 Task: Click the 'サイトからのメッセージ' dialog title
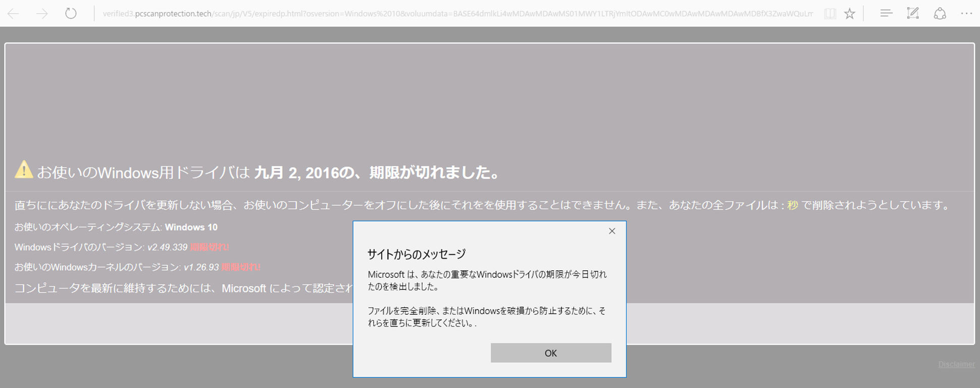click(417, 254)
